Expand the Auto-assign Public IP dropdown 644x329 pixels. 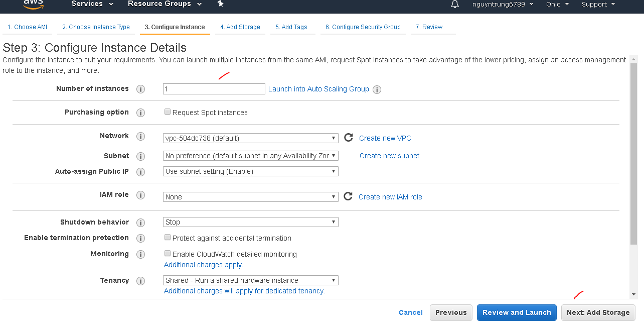tap(251, 171)
